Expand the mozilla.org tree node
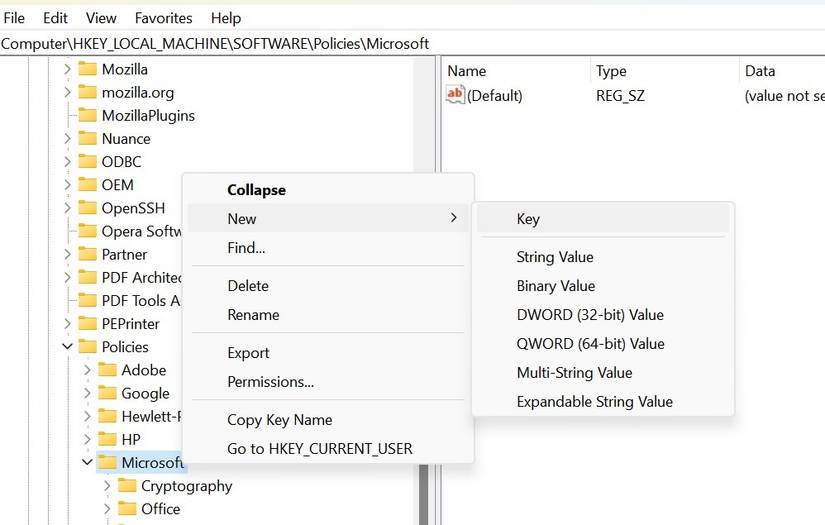 click(x=67, y=92)
